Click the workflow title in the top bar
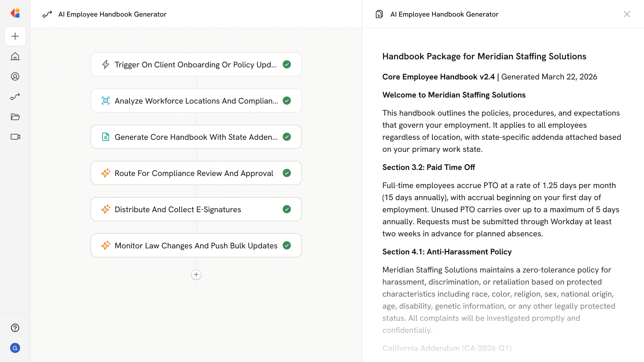The width and height of the screenshot is (644, 362). tap(112, 14)
